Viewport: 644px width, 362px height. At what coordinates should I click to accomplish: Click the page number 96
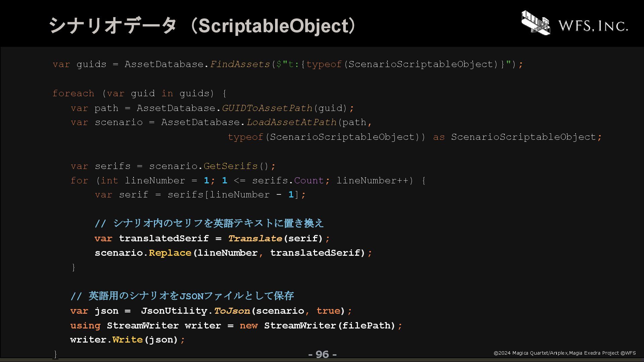coord(322,354)
